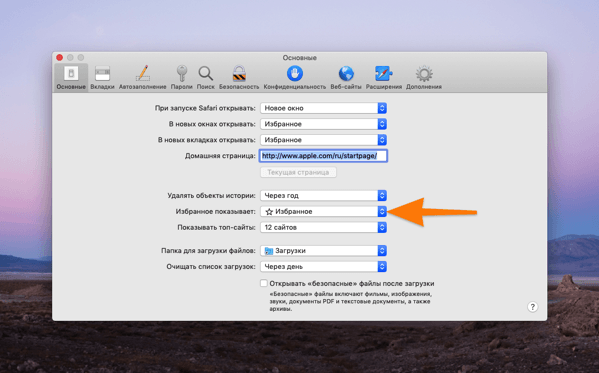The image size is (599, 373).
Task: Expand the «В новых окнах открывать» dropdown
Action: pyautogui.click(x=324, y=124)
